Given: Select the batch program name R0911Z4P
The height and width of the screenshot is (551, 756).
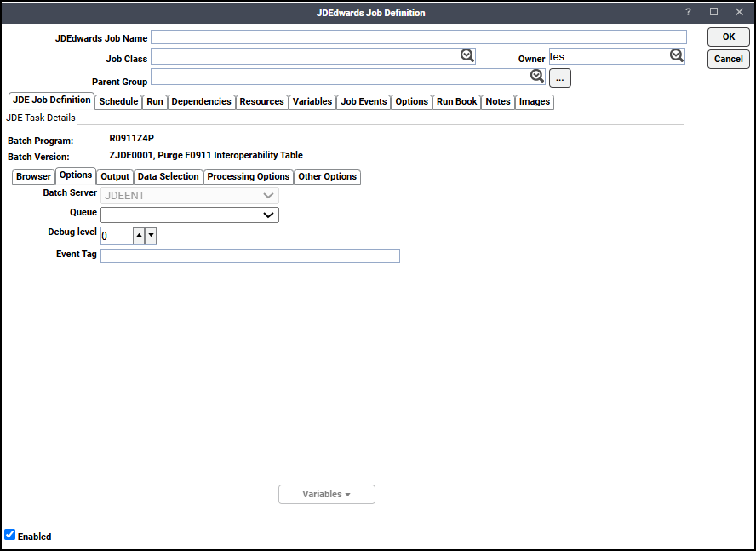Looking at the screenshot, I should pyautogui.click(x=132, y=139).
